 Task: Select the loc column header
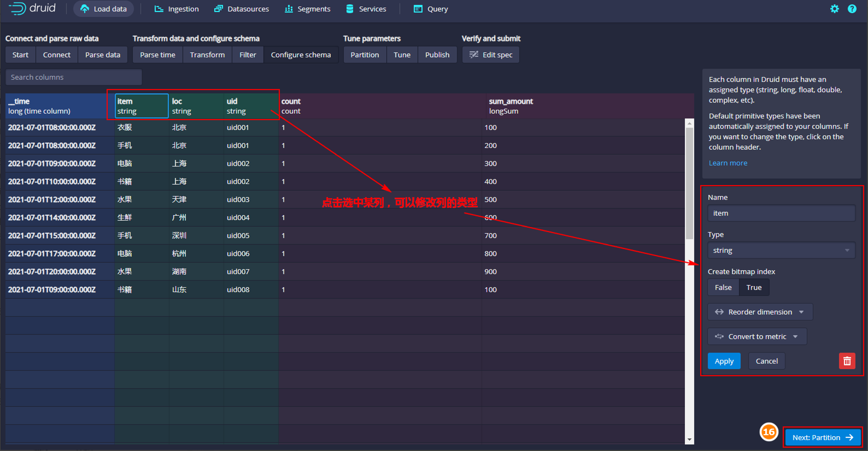(x=196, y=106)
